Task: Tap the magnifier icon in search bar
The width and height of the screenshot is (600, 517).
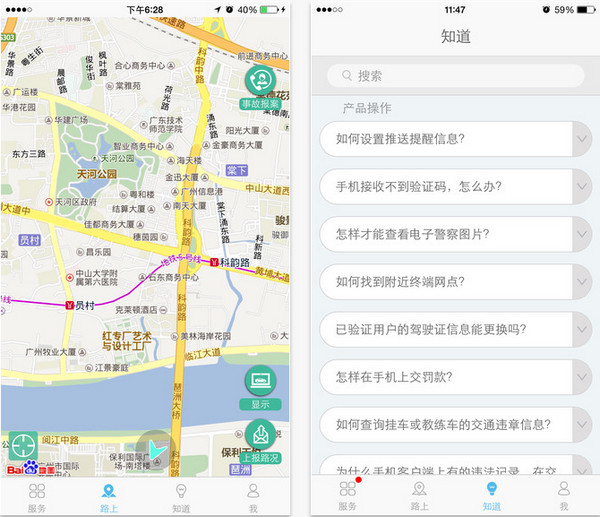Action: (x=347, y=75)
